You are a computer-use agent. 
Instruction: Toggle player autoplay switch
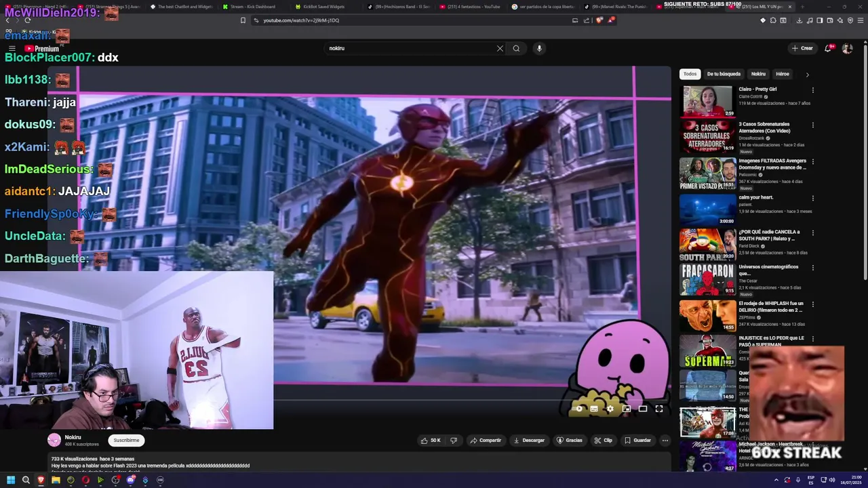coord(578,409)
